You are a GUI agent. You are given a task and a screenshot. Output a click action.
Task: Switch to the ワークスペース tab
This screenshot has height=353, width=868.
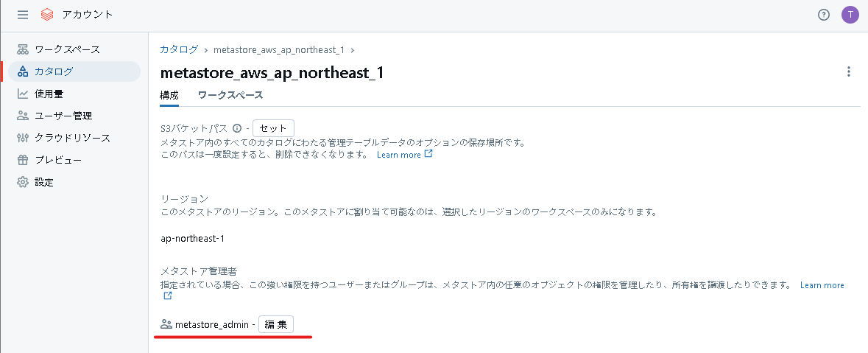230,95
